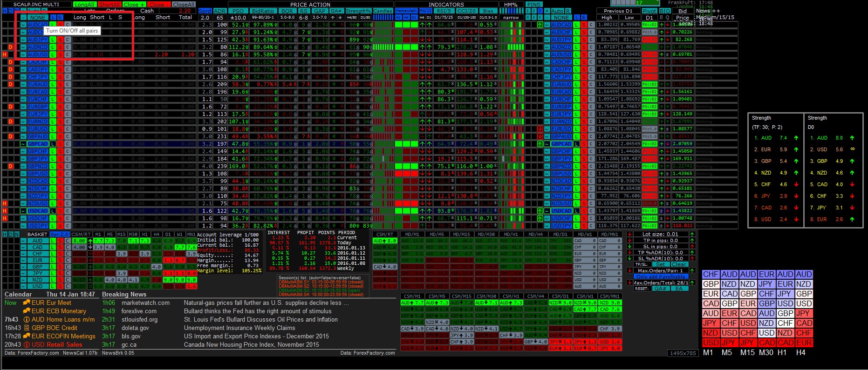Click the CHF cell in the M1 heatmap column

[711, 275]
